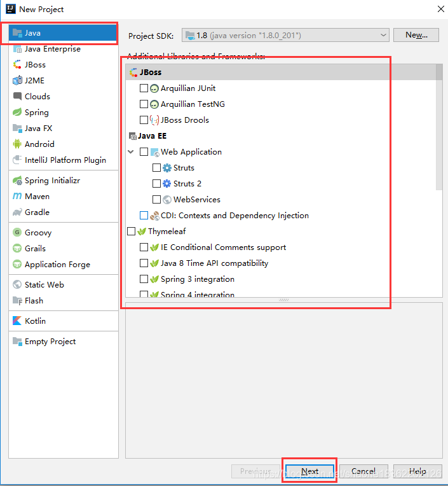
Task: Click the Gradle elephant icon
Action: point(17,212)
